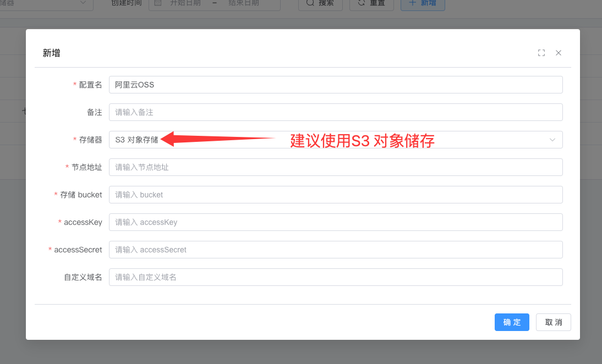
Task: Focus the accessKey input field
Action: pos(336,222)
